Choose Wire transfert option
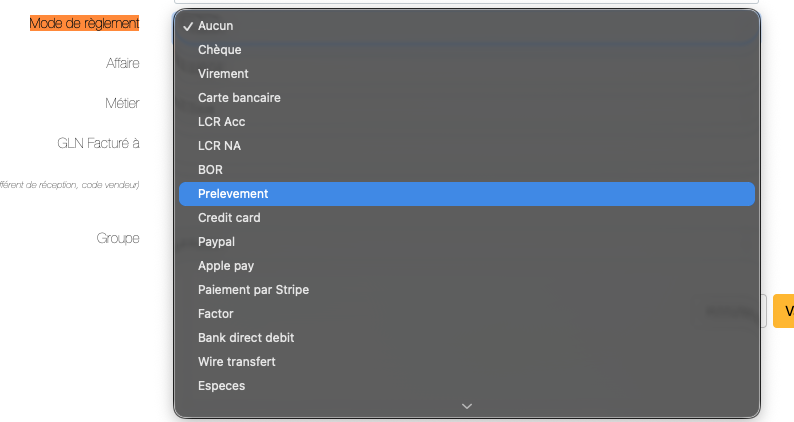Image resolution: width=794 pixels, height=422 pixels. click(236, 362)
